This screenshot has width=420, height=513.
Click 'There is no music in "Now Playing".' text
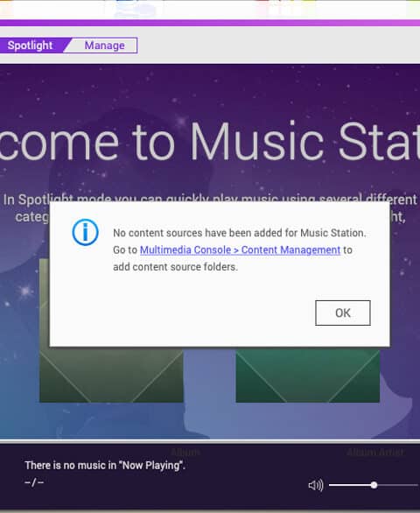pyautogui.click(x=105, y=465)
